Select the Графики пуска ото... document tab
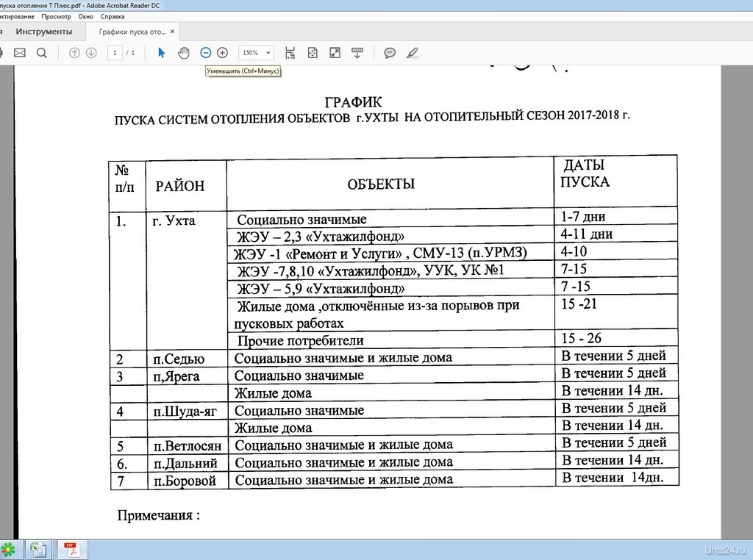The image size is (753, 560). (132, 32)
